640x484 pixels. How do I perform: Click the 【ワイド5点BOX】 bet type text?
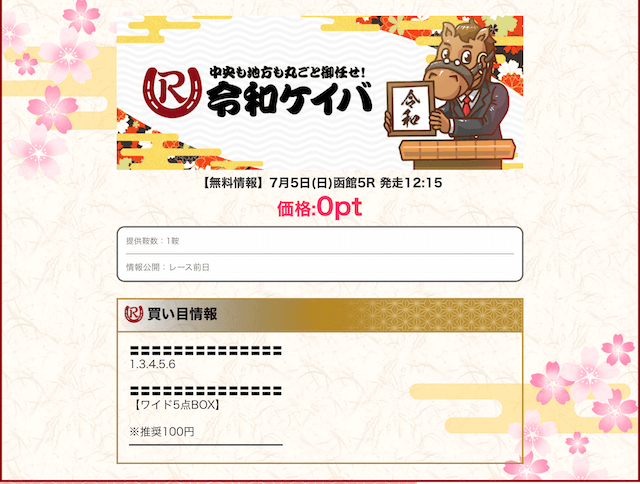coord(177,405)
